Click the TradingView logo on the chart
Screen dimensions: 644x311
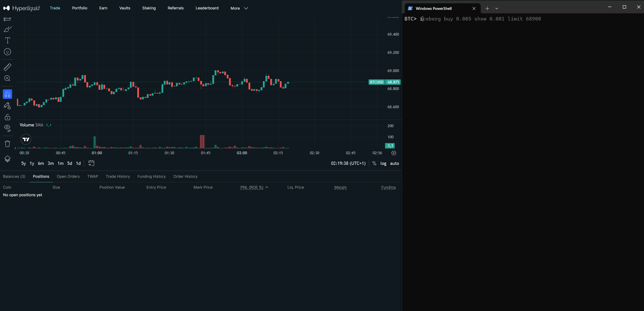pos(26,139)
